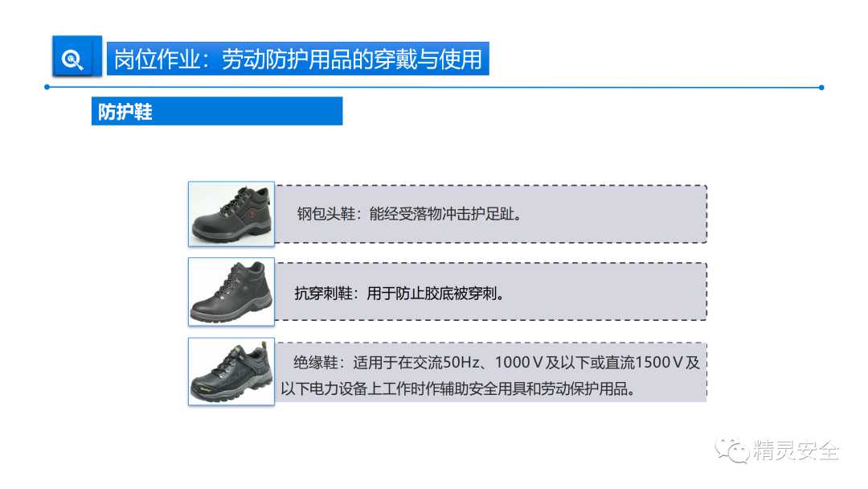This screenshot has width=868, height=489.
Task: Select the slide title 岗位作业 banner
Action: (298, 59)
